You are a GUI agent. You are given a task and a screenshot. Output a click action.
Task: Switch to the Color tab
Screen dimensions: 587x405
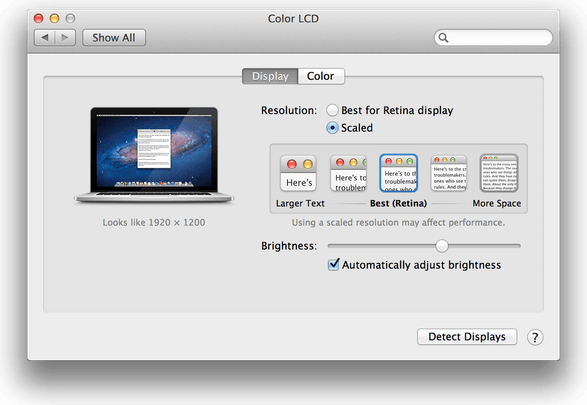tap(321, 76)
